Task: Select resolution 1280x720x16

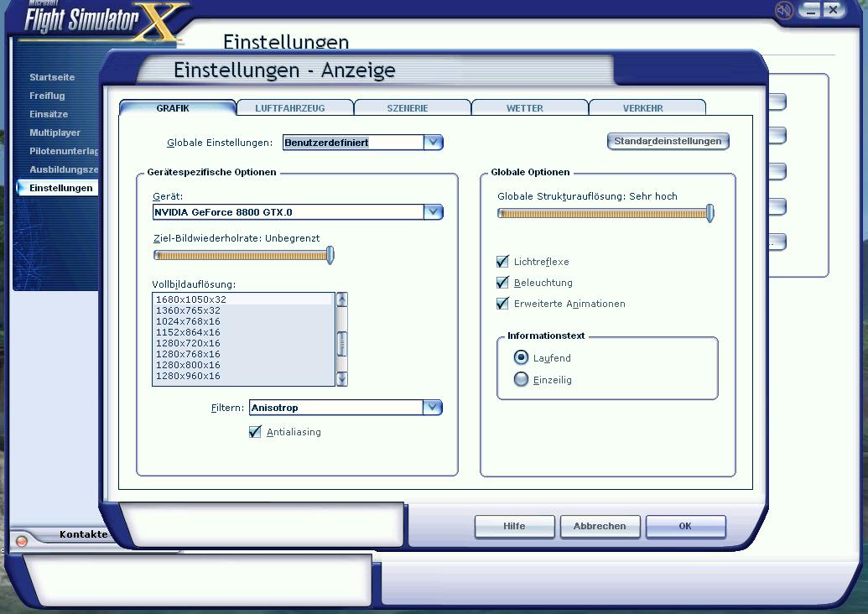Action: tap(243, 343)
